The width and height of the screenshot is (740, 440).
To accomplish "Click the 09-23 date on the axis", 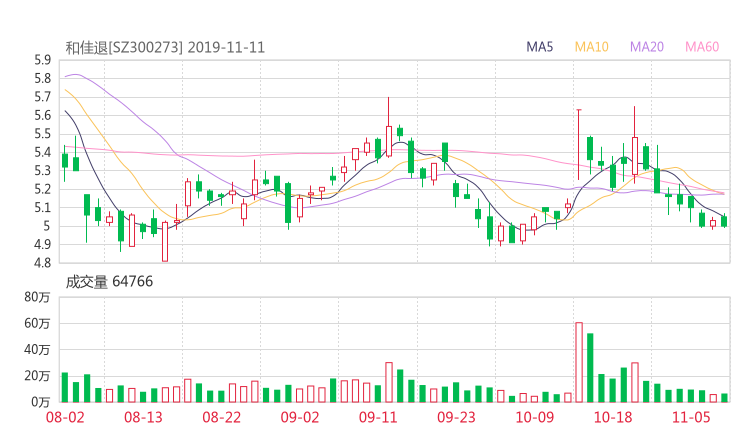I will tap(456, 417).
